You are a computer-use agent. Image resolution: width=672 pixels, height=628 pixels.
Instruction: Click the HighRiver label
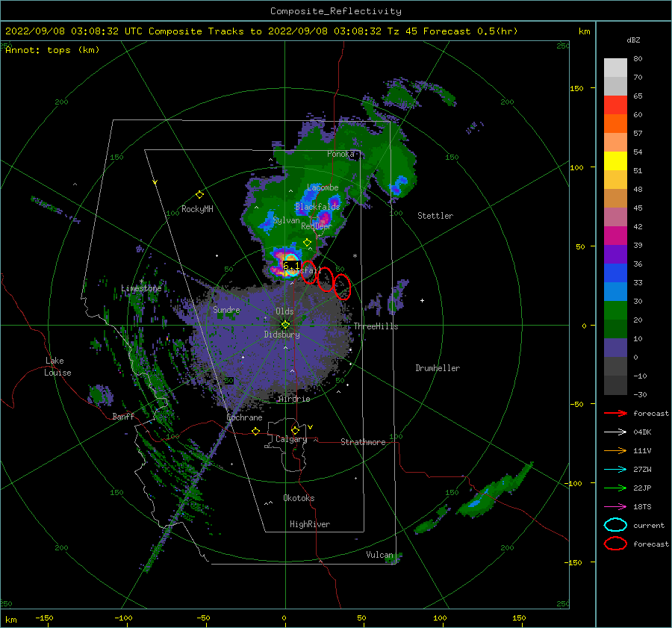[x=310, y=524]
